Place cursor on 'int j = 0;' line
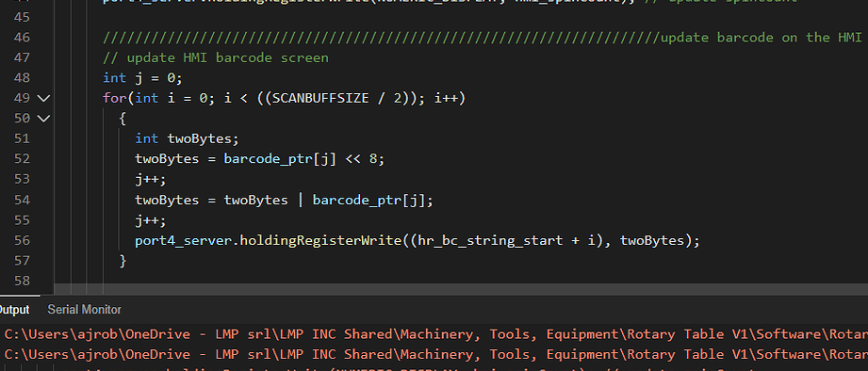This screenshot has height=371, width=868. tap(142, 78)
